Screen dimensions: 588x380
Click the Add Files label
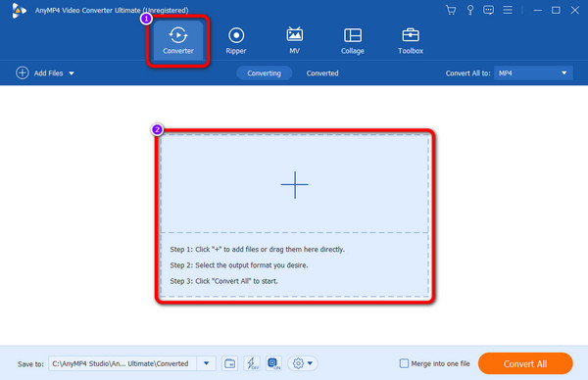pos(48,73)
